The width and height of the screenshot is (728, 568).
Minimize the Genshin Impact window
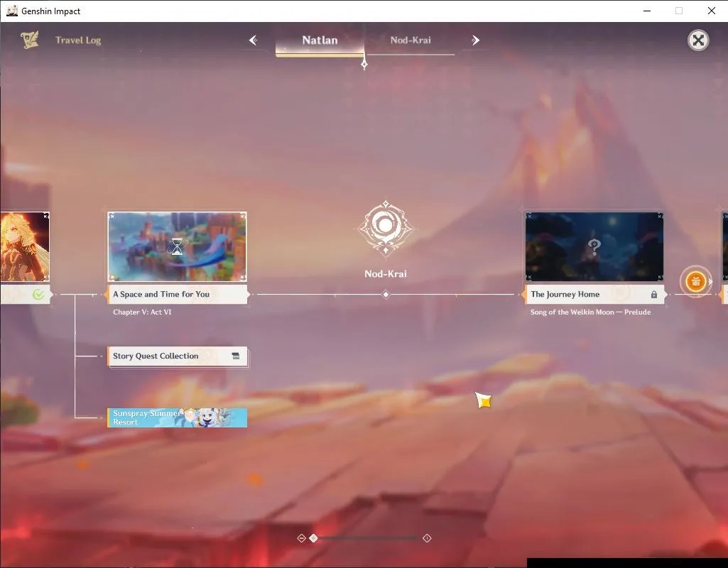coord(647,11)
